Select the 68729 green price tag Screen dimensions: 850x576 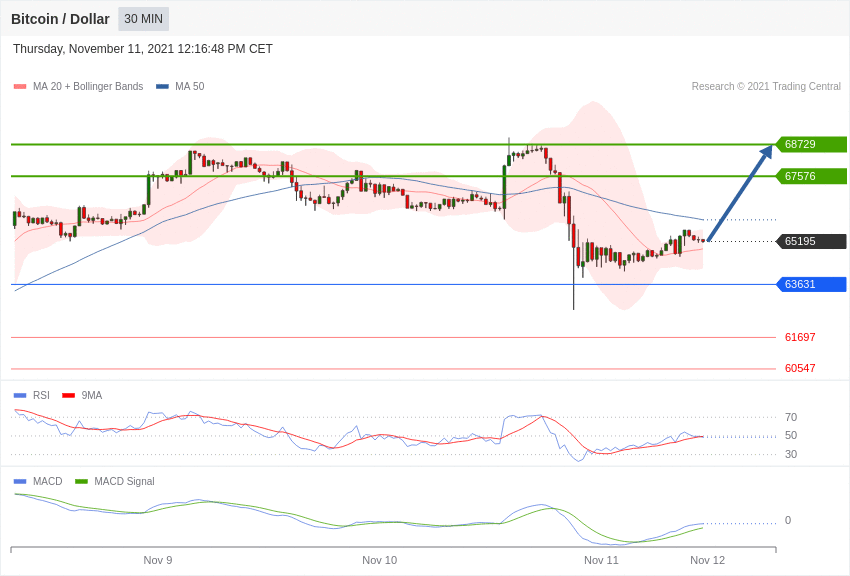[811, 144]
